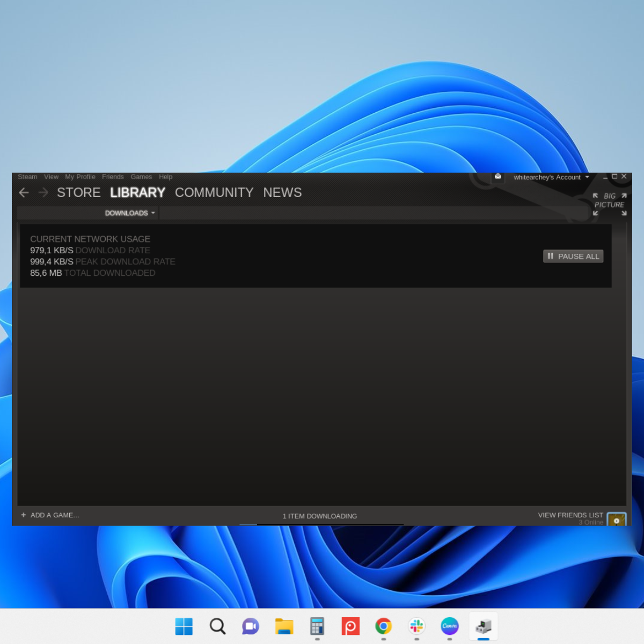The height and width of the screenshot is (644, 644).
Task: Switch to the LIBRARY tab
Action: click(137, 192)
